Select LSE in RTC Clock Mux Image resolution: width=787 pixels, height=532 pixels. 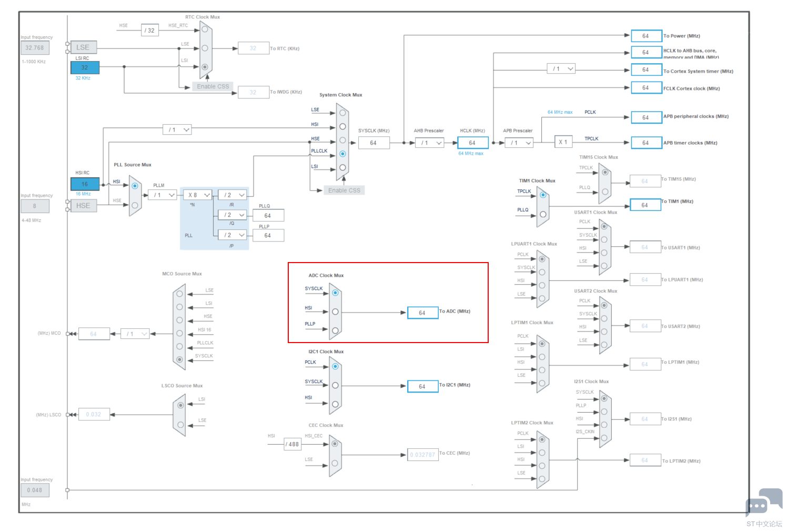[x=205, y=48]
